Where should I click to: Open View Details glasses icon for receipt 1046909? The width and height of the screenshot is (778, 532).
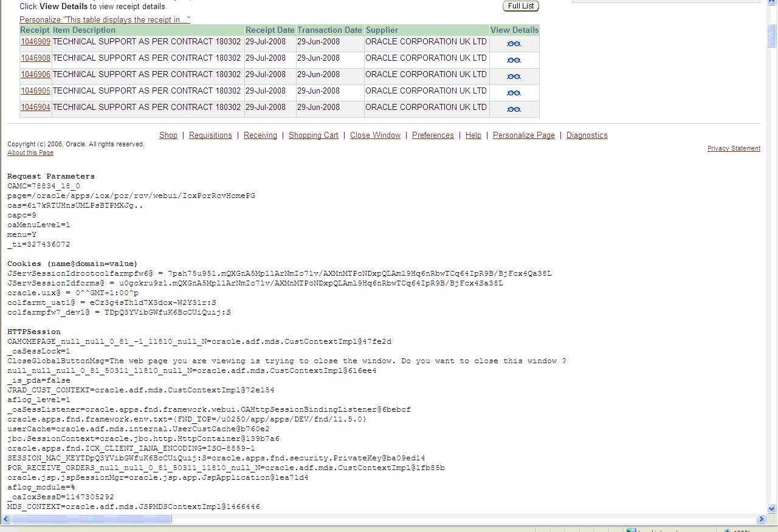514,44
